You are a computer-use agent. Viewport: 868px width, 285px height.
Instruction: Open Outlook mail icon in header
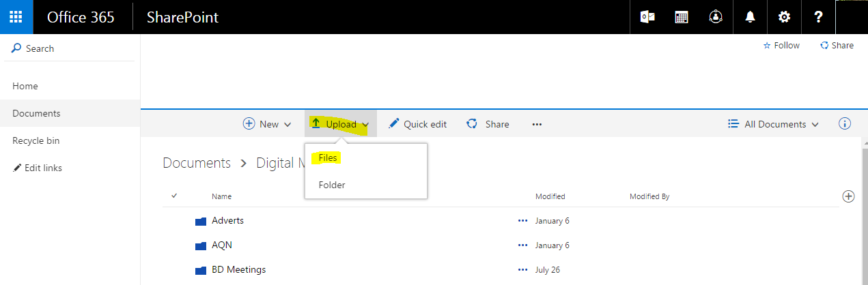[x=647, y=17]
